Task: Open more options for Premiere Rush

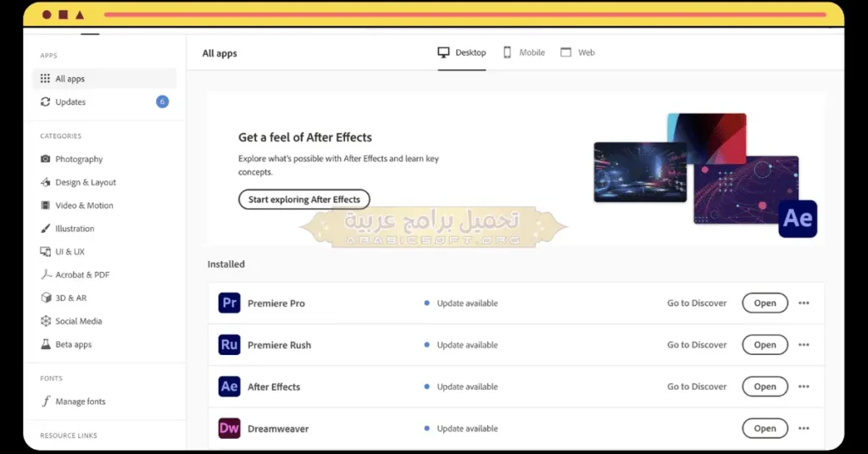Action: tap(804, 345)
